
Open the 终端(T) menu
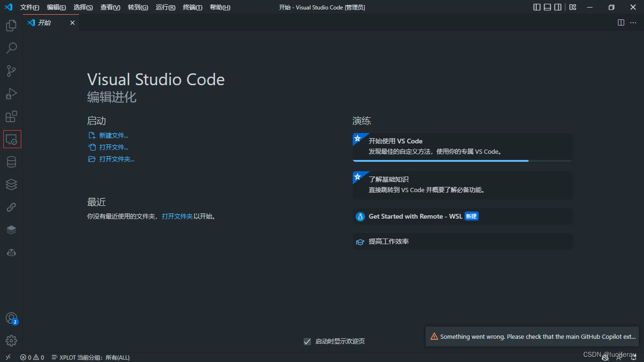192,7
